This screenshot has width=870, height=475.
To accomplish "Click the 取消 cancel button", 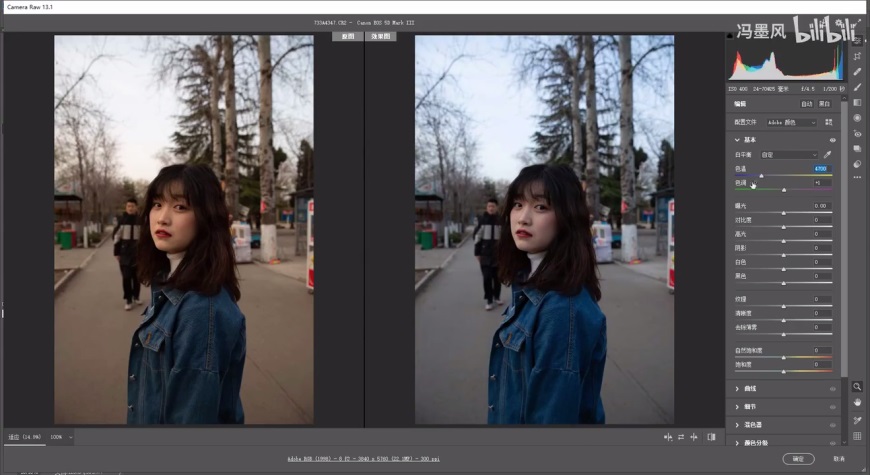I will click(x=839, y=459).
